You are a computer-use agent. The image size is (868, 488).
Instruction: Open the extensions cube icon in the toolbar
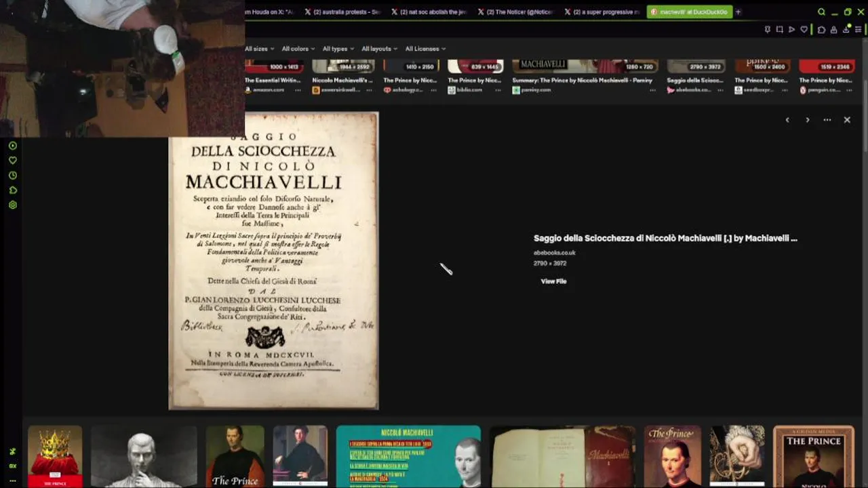[821, 30]
